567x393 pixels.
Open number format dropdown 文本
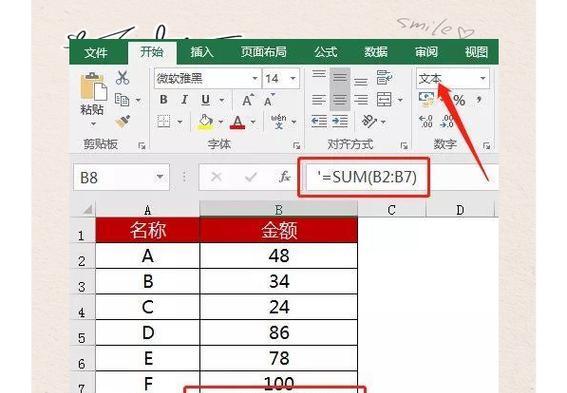pos(483,78)
